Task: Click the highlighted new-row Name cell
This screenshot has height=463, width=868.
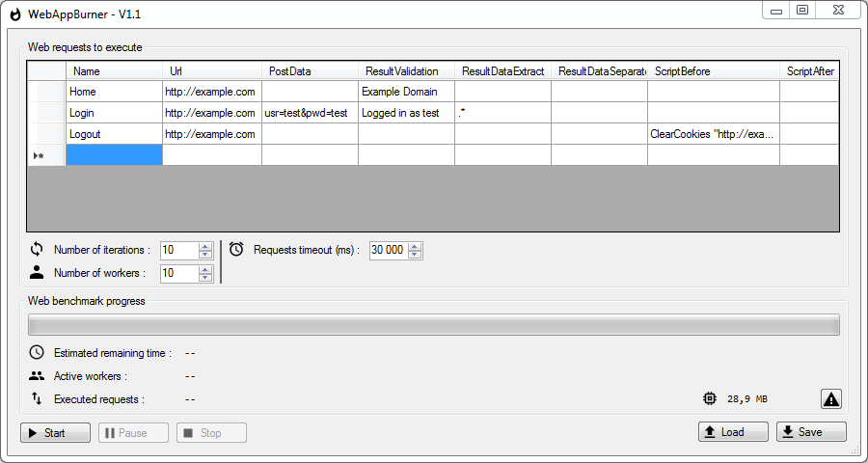Action: [114, 155]
